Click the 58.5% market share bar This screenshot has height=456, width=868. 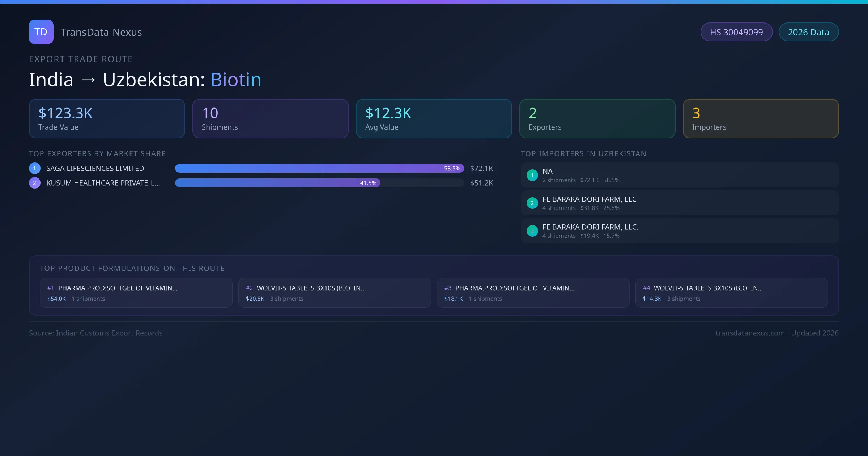pos(319,168)
